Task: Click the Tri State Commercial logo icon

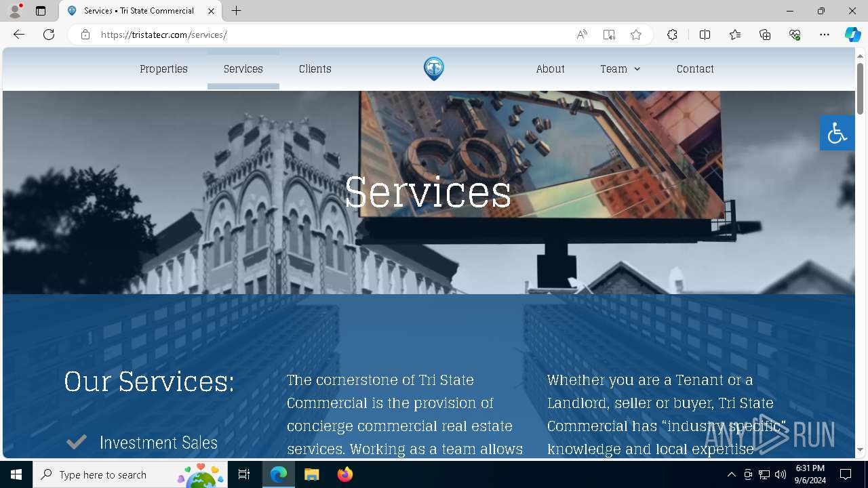Action: click(x=434, y=68)
